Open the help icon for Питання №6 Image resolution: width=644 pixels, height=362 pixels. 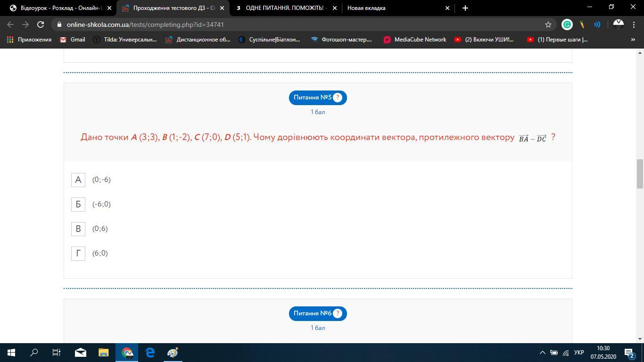coord(338,313)
